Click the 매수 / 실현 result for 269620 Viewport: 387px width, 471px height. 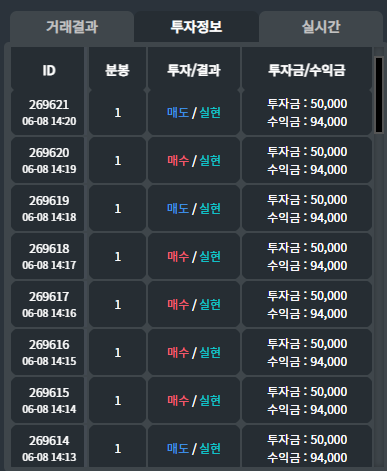194,161
